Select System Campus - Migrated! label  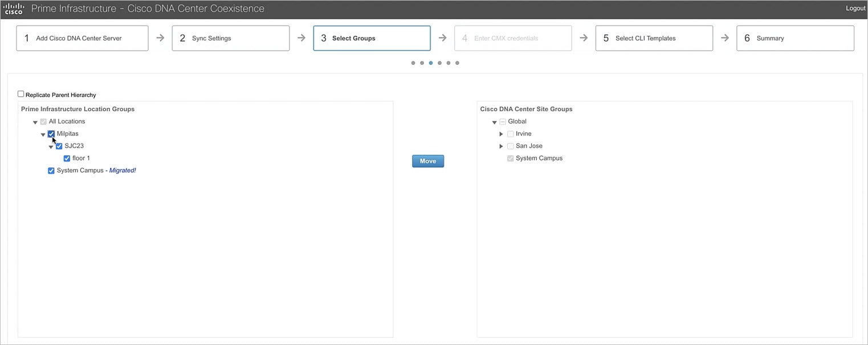96,170
